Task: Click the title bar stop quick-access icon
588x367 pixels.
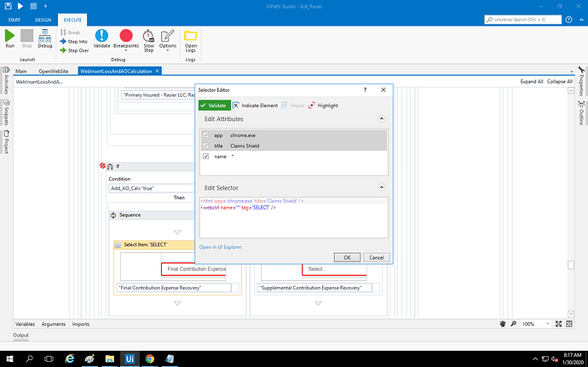Action: (33, 6)
